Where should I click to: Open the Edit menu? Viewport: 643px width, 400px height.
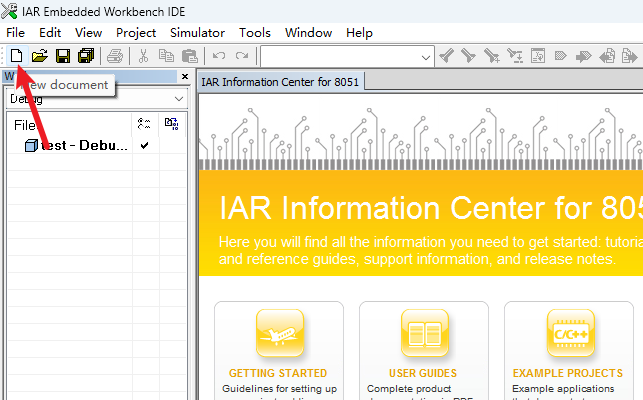(50, 33)
